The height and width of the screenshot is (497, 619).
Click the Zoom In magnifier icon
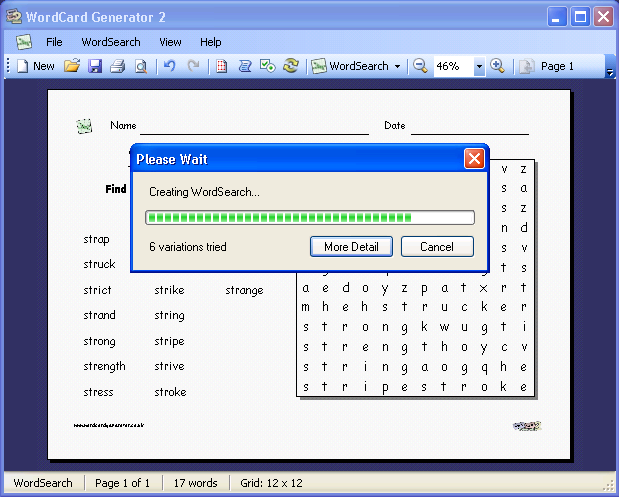497,66
